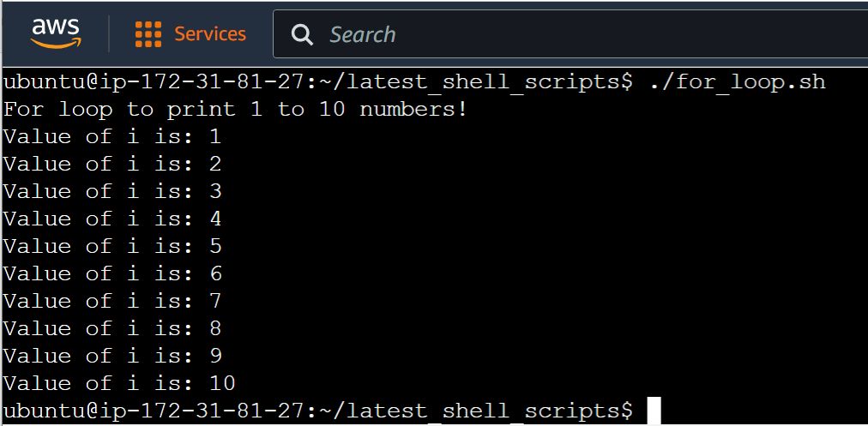Open the Services grid icon

(148, 34)
